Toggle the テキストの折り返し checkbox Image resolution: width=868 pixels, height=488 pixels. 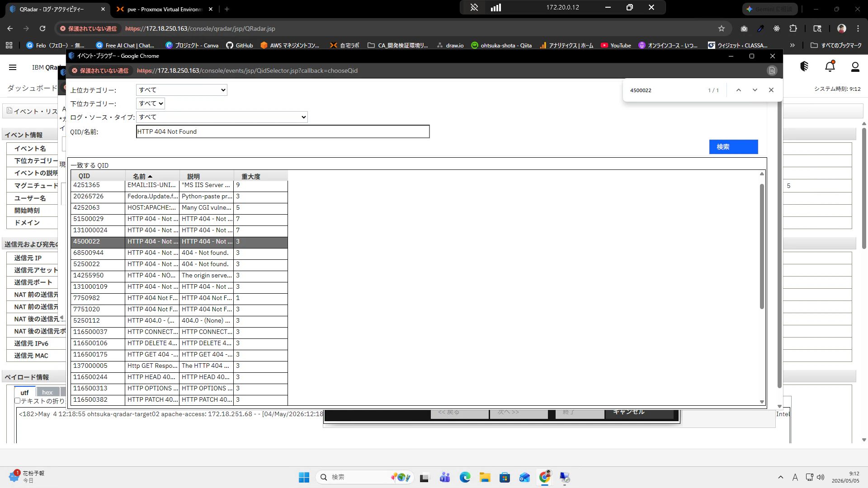tap(18, 401)
